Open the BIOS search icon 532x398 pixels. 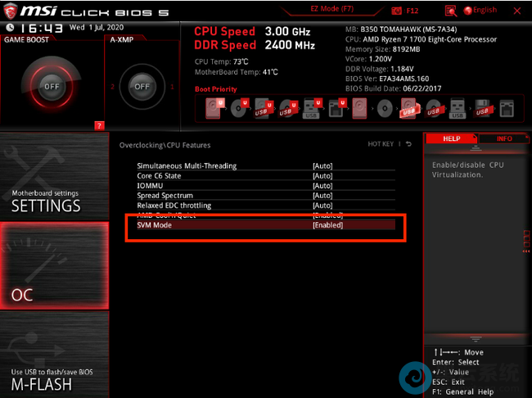pyautogui.click(x=451, y=10)
